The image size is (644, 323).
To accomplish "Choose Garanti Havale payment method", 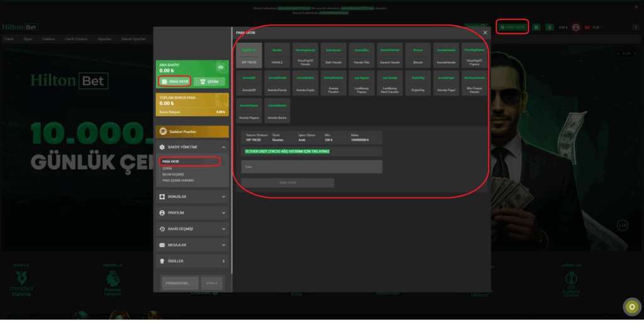I will point(390,55).
